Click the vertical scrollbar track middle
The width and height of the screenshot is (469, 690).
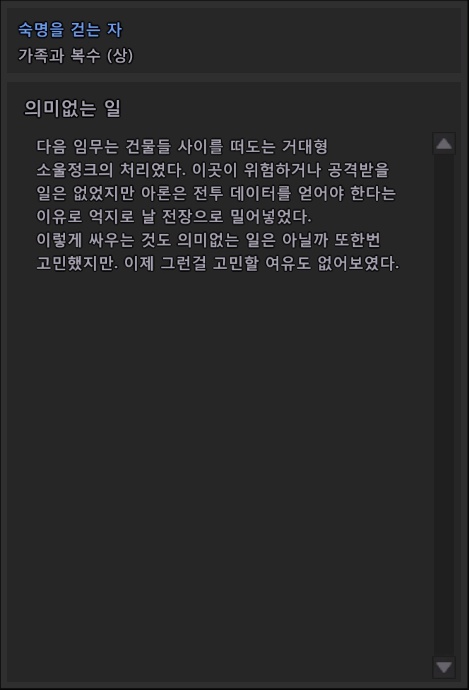pyautogui.click(x=444, y=405)
